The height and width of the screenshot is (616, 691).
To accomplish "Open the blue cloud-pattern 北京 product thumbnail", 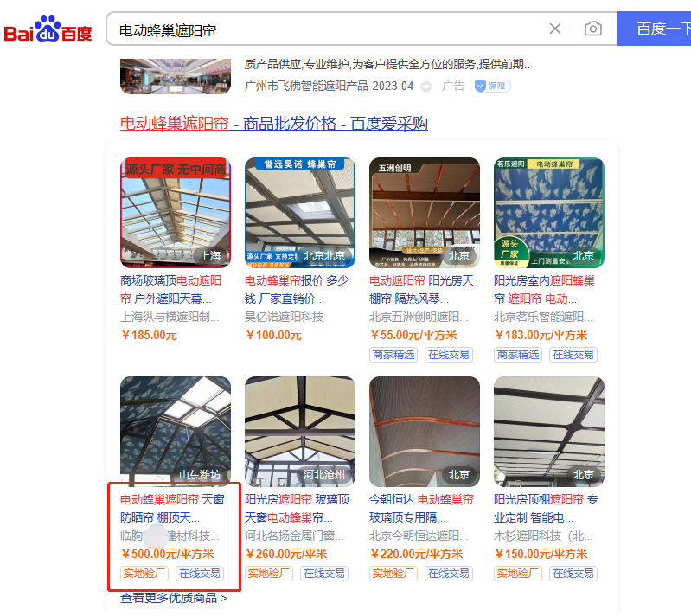I will tap(548, 213).
